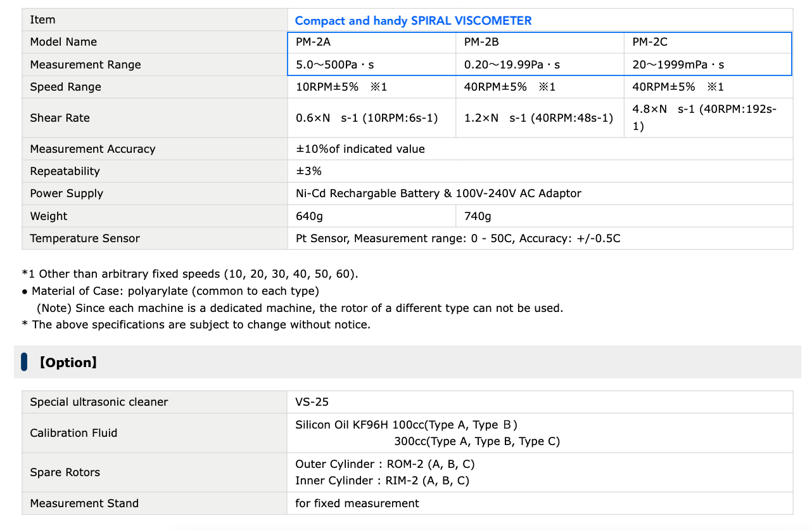Select the Outer Cylinder ROM-2 text
The height and width of the screenshot is (530, 812).
pos(384,464)
